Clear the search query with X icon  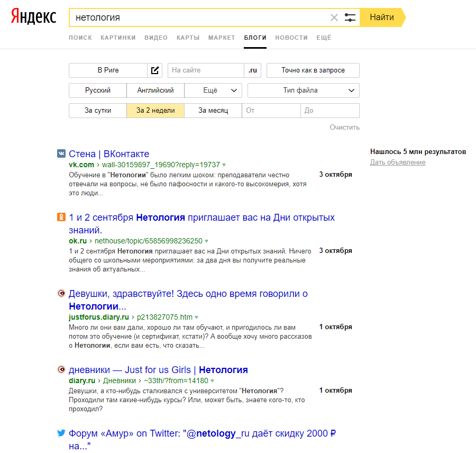pyautogui.click(x=334, y=17)
